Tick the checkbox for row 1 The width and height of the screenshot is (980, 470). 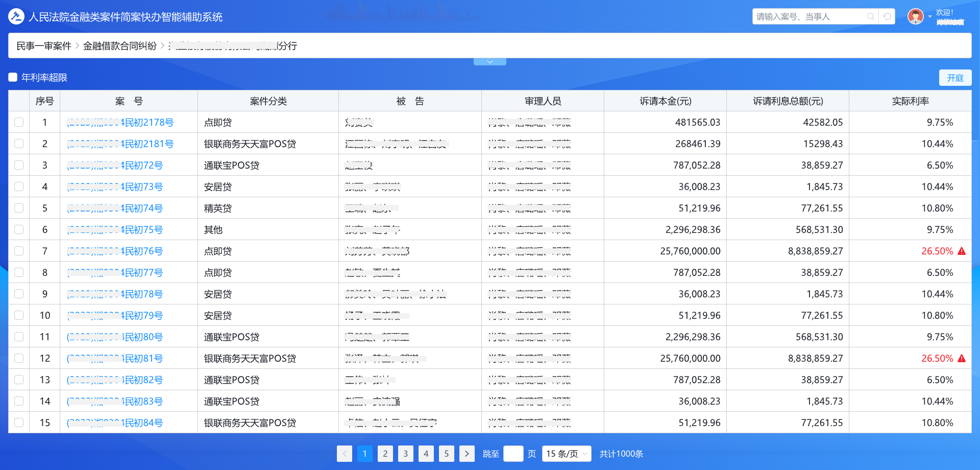pos(19,123)
